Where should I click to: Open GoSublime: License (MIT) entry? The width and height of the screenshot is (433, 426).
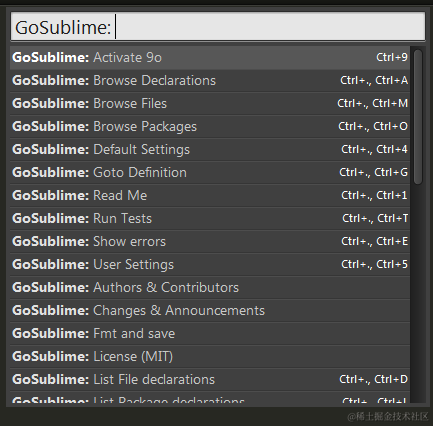[x=210, y=357]
